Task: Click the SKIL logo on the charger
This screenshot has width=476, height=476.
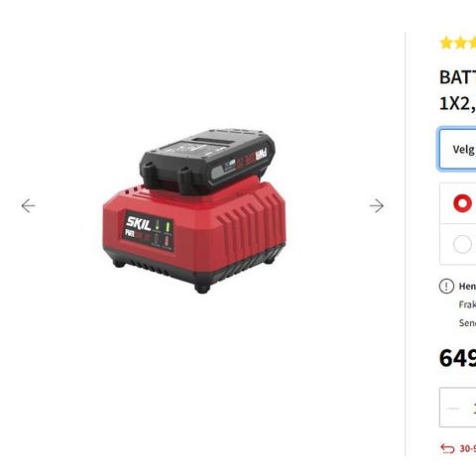Action: pos(139,223)
